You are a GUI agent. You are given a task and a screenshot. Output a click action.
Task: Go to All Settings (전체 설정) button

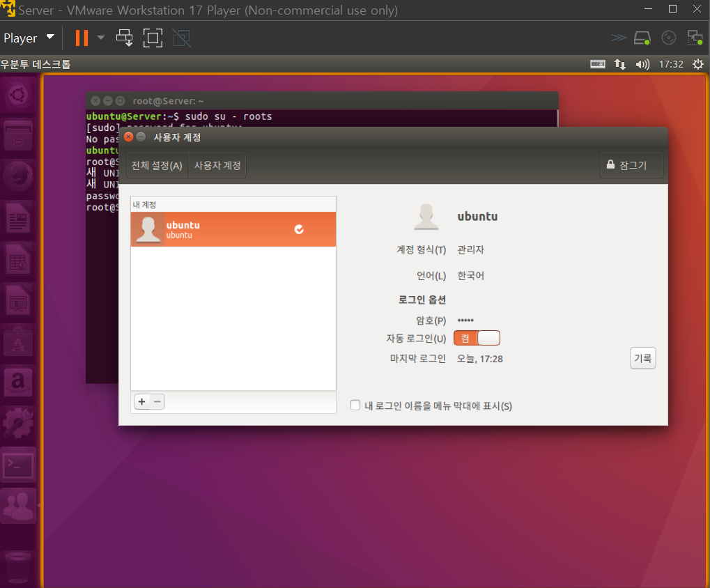[157, 165]
